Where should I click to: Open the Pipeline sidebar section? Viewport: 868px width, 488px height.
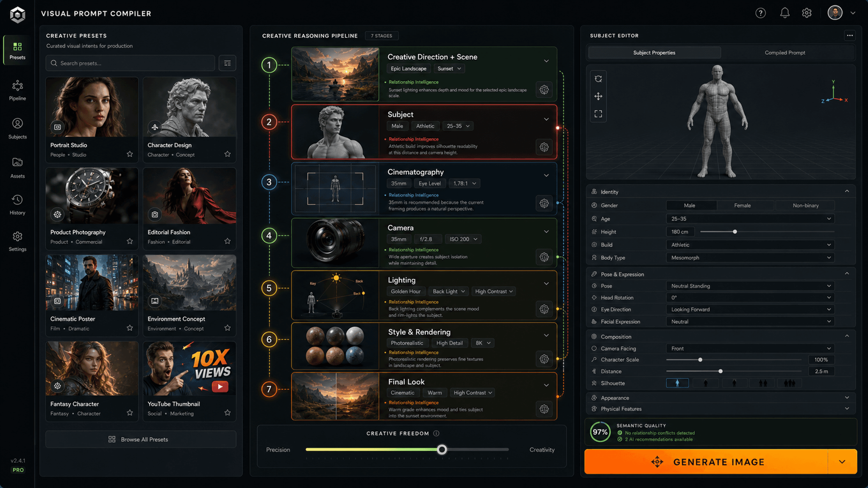click(x=17, y=90)
